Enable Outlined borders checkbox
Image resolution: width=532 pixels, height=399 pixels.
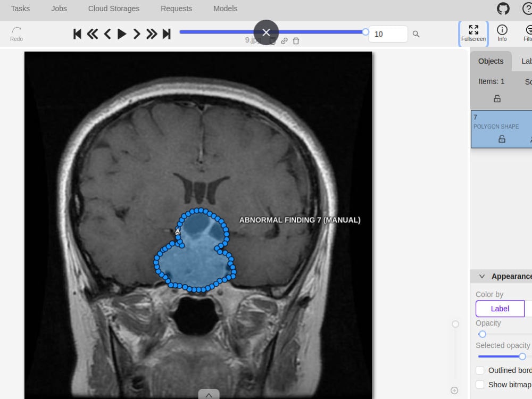pyautogui.click(x=480, y=370)
